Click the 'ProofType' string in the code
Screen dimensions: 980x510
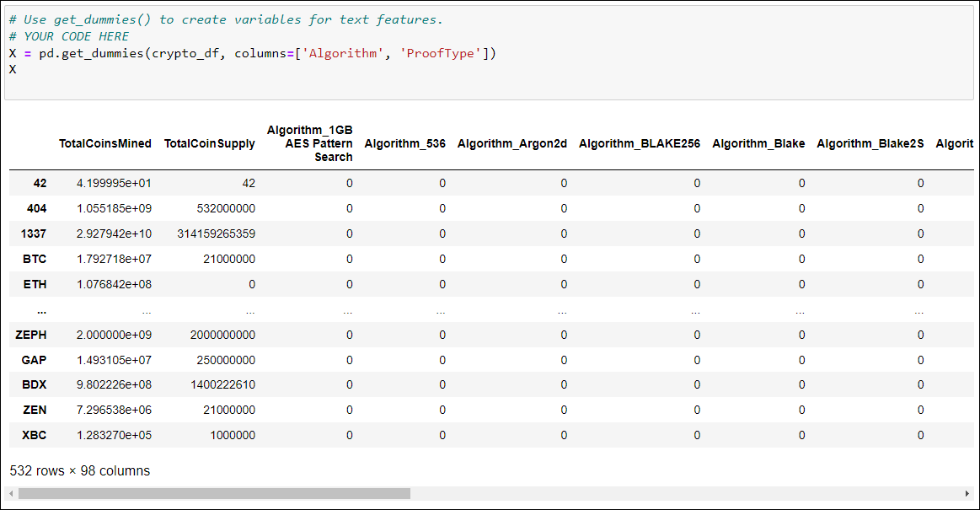tap(440, 53)
